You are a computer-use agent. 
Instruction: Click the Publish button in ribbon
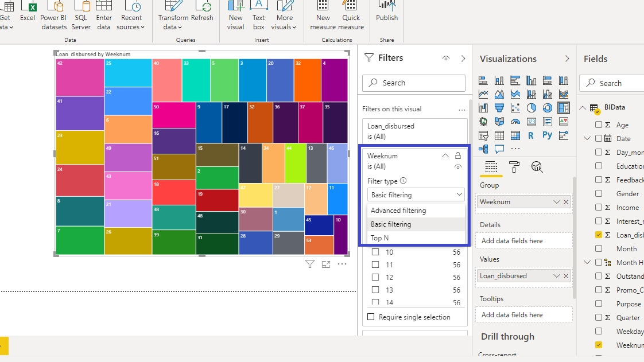tap(387, 13)
